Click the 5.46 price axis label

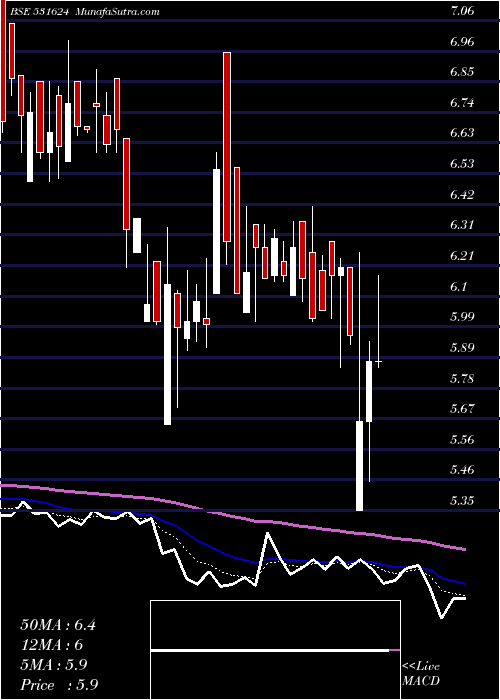coord(462,470)
